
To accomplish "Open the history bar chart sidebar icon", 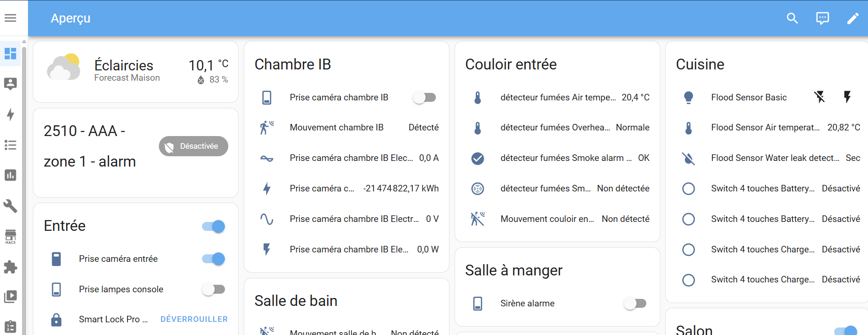I will point(10,175).
